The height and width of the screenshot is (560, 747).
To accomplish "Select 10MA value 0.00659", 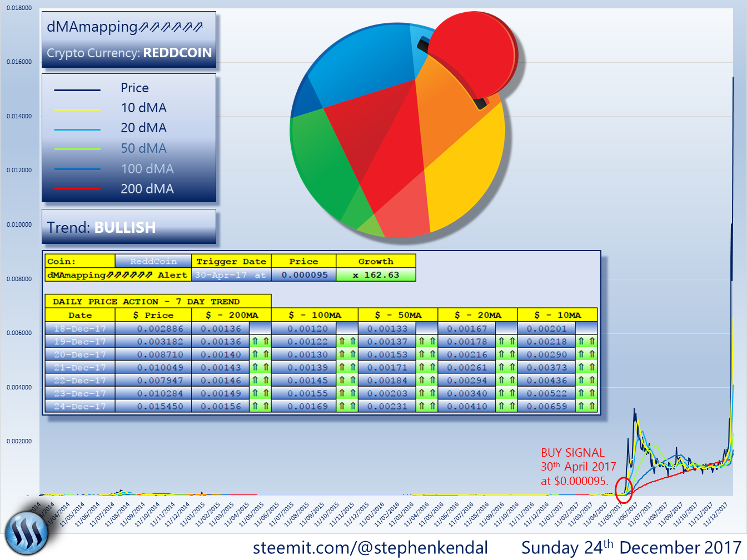I will coord(547,406).
